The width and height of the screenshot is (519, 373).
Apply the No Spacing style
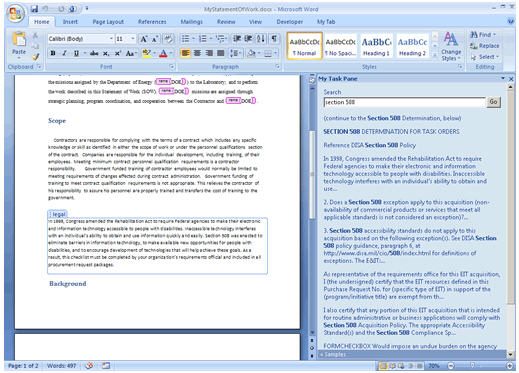point(340,46)
